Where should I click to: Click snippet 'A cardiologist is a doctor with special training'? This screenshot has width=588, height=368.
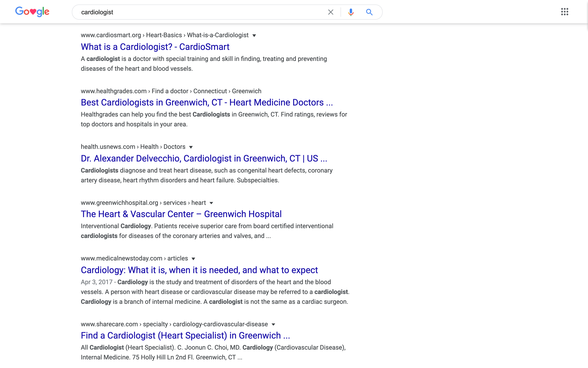pyautogui.click(x=204, y=64)
